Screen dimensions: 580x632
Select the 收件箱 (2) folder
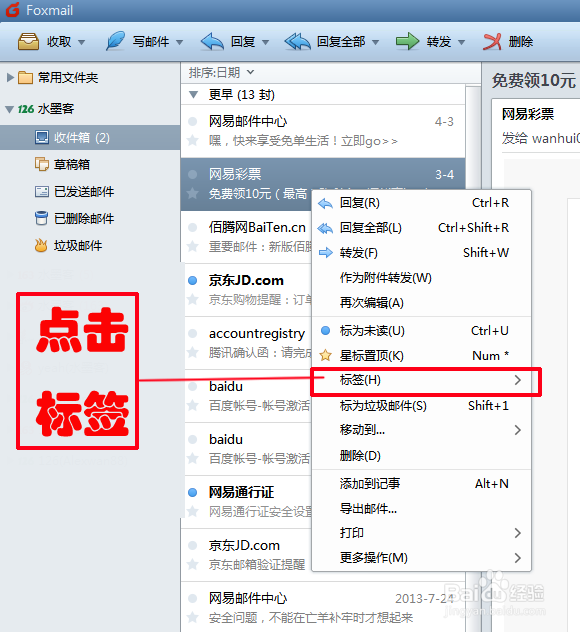click(90, 137)
